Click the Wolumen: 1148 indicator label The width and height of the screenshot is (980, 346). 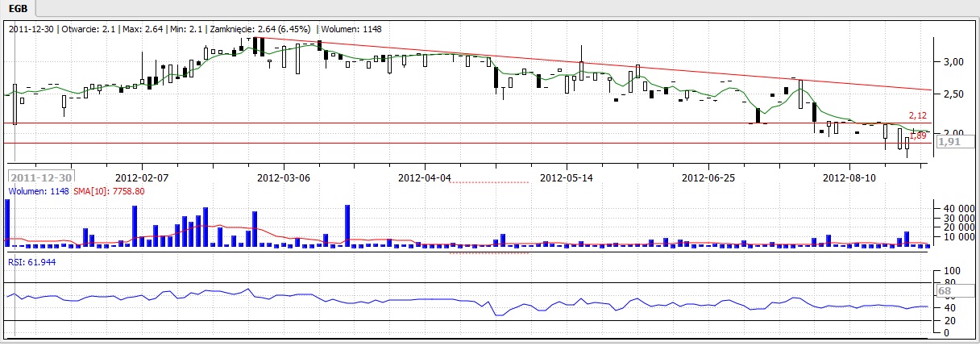[35, 192]
